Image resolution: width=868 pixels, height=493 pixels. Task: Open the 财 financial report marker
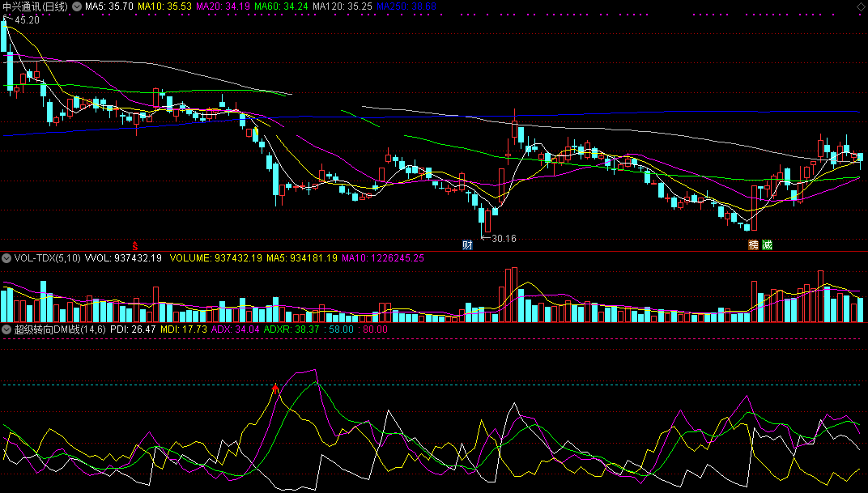click(467, 244)
